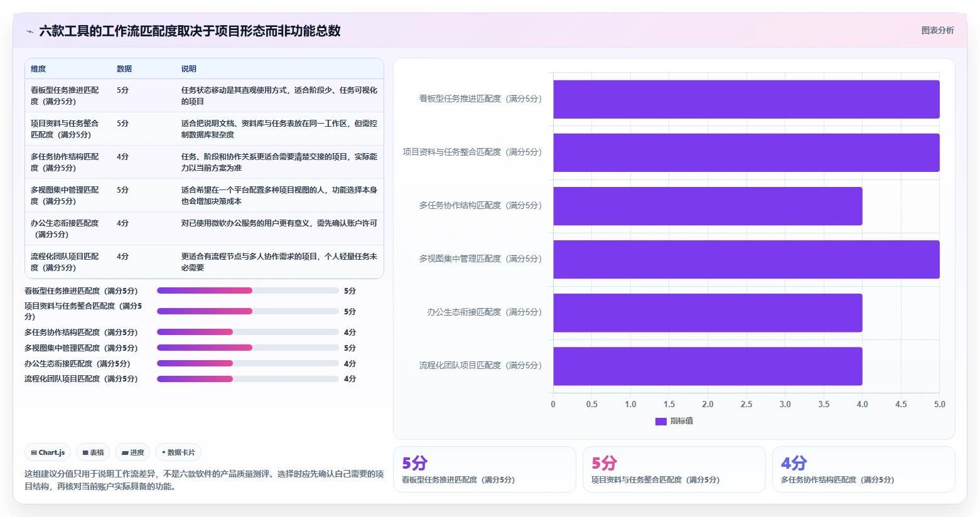This screenshot has width=980, height=517.
Task: Select the 流程化团队项目匹配度 table row label
Action: click(x=65, y=262)
